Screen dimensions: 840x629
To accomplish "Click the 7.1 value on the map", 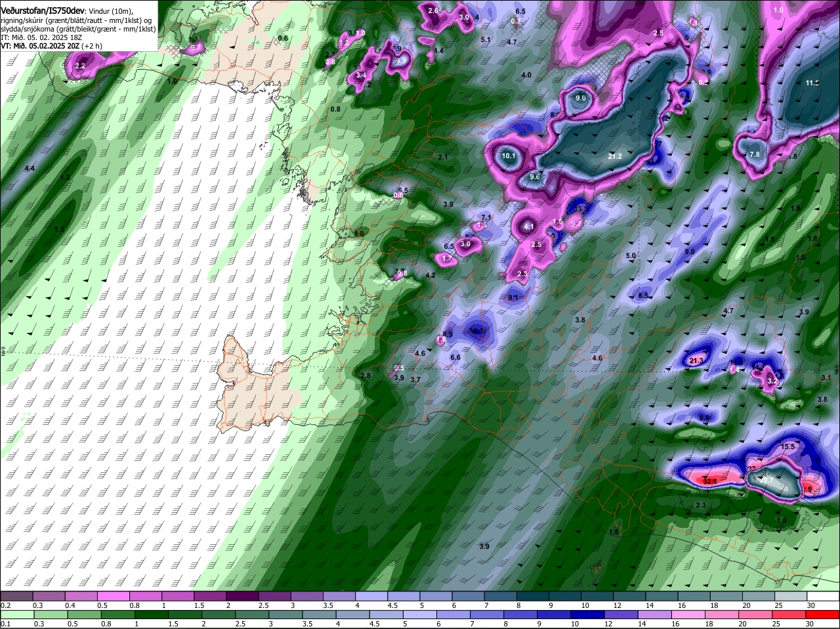I will click(486, 217).
